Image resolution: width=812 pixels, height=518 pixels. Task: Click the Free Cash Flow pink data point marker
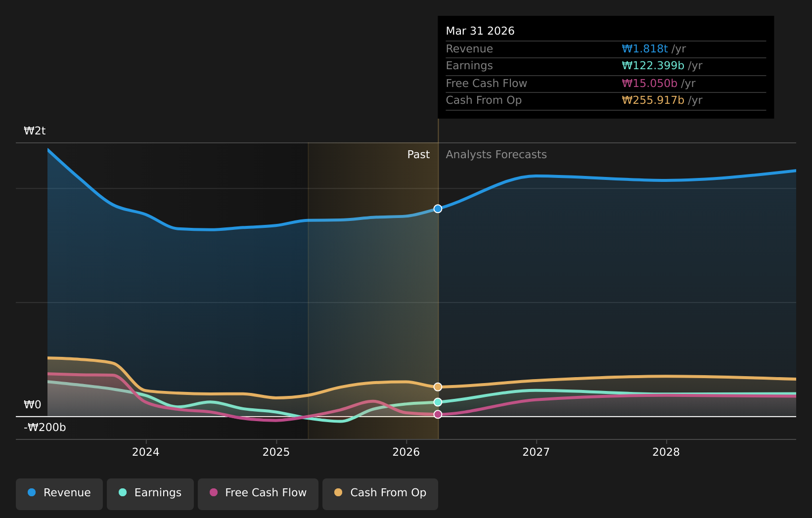tap(438, 414)
